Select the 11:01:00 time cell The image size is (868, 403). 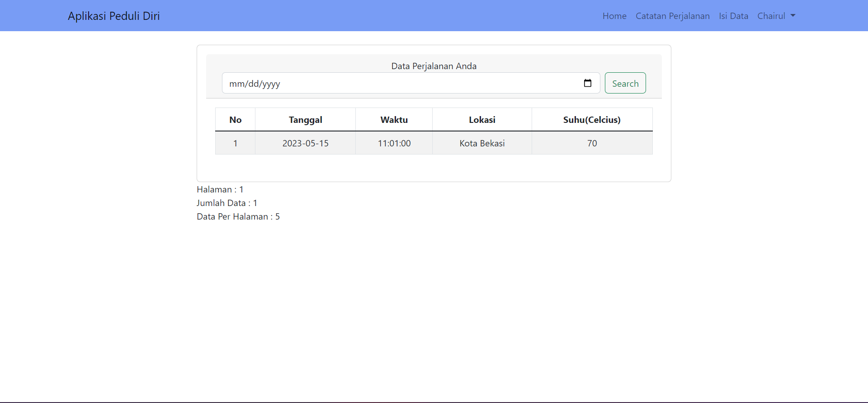click(x=394, y=143)
